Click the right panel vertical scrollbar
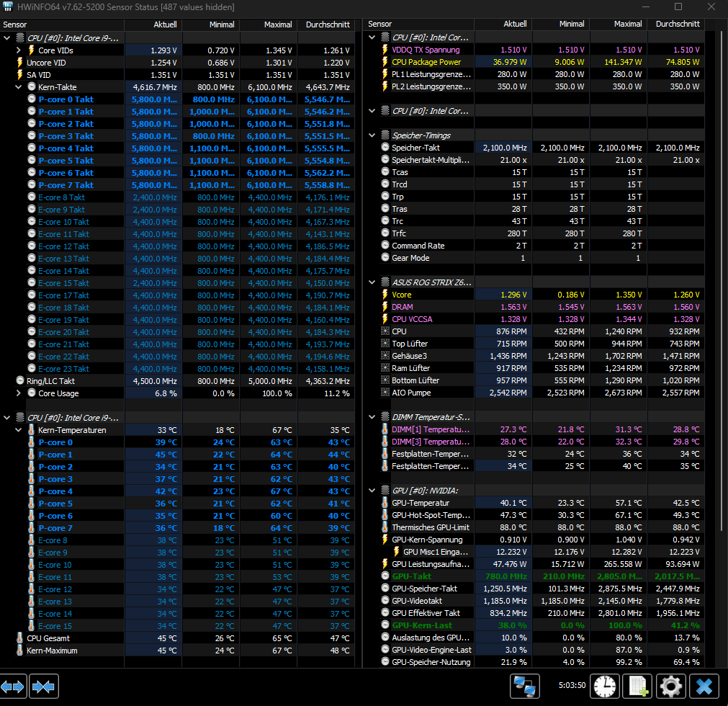This screenshot has height=706, width=728. pyautogui.click(x=721, y=279)
